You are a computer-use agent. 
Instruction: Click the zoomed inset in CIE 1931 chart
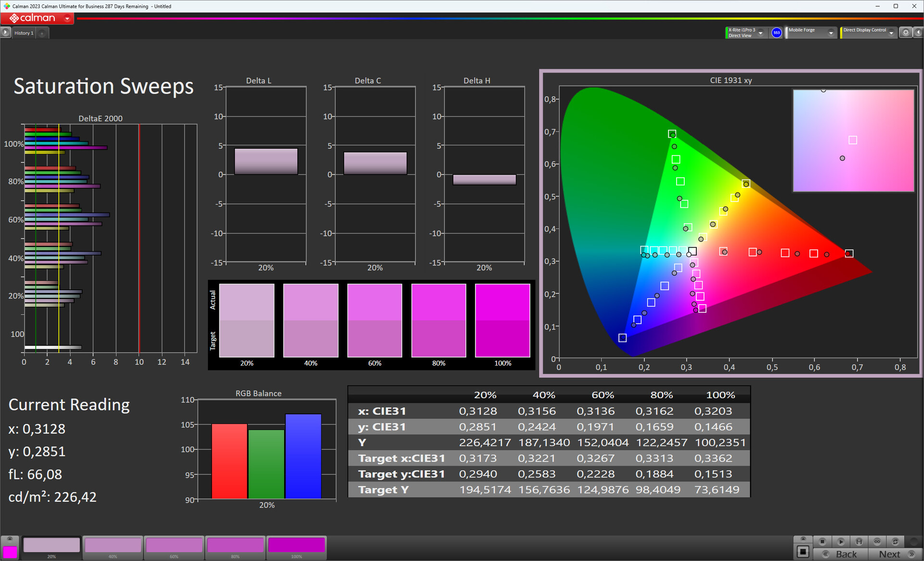coord(853,140)
